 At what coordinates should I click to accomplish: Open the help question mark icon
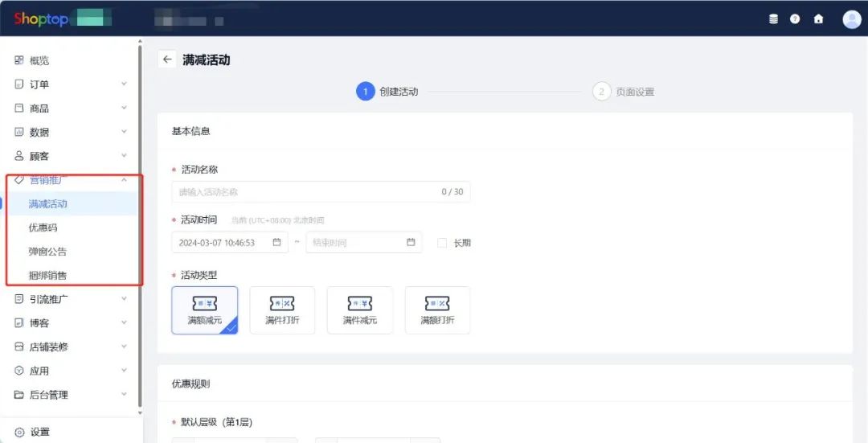tap(795, 19)
